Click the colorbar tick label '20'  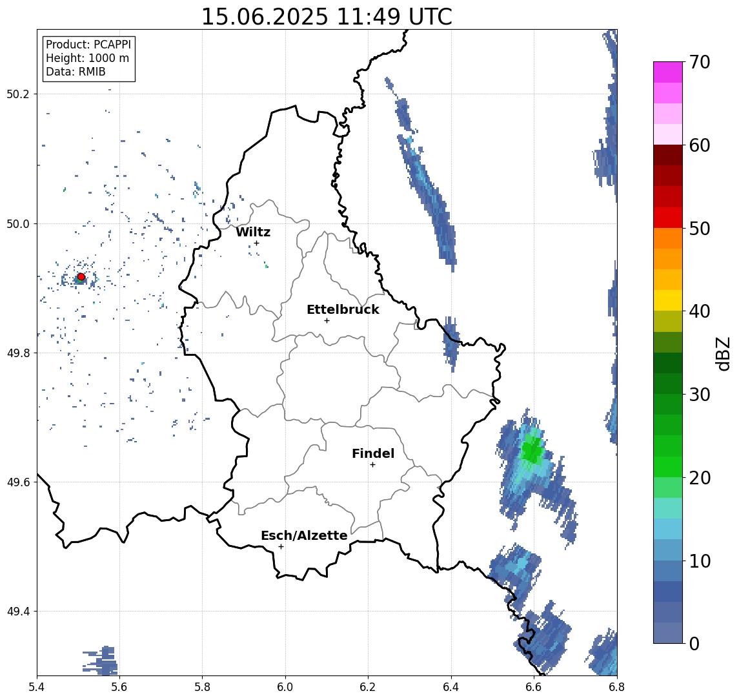pyautogui.click(x=699, y=477)
